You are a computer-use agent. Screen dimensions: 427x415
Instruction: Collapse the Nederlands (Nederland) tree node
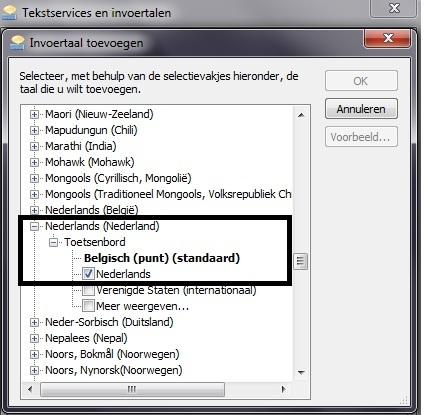[x=34, y=226]
